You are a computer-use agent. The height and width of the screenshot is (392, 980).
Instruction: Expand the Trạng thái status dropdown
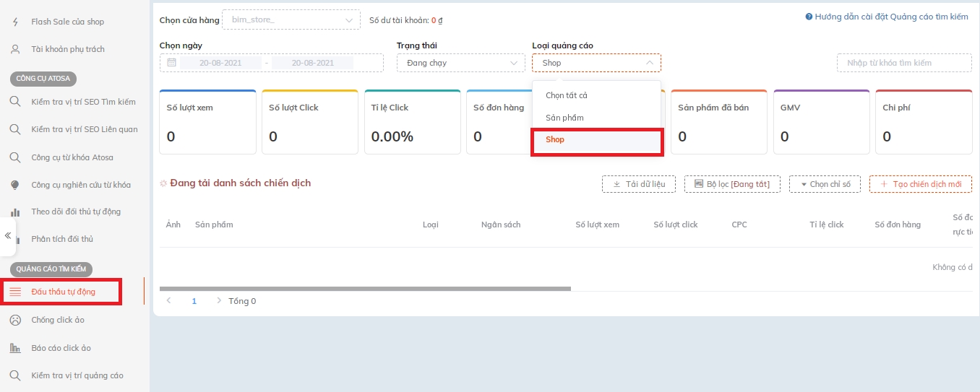460,63
